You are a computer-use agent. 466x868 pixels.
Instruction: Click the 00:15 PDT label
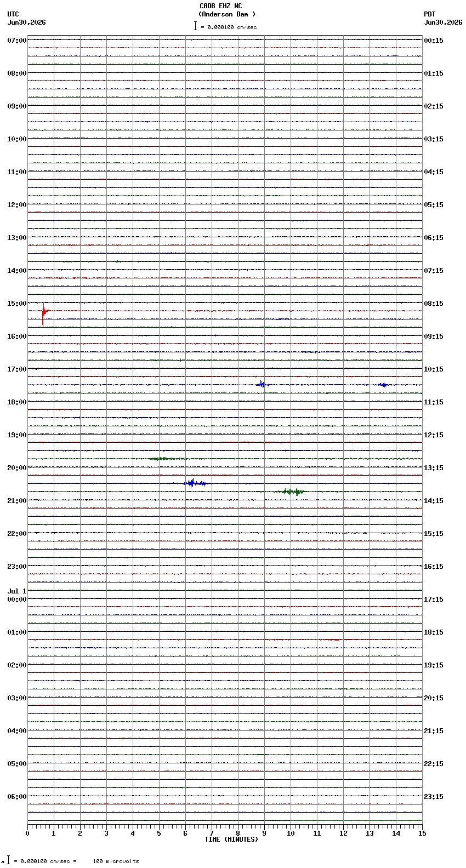pyautogui.click(x=434, y=41)
